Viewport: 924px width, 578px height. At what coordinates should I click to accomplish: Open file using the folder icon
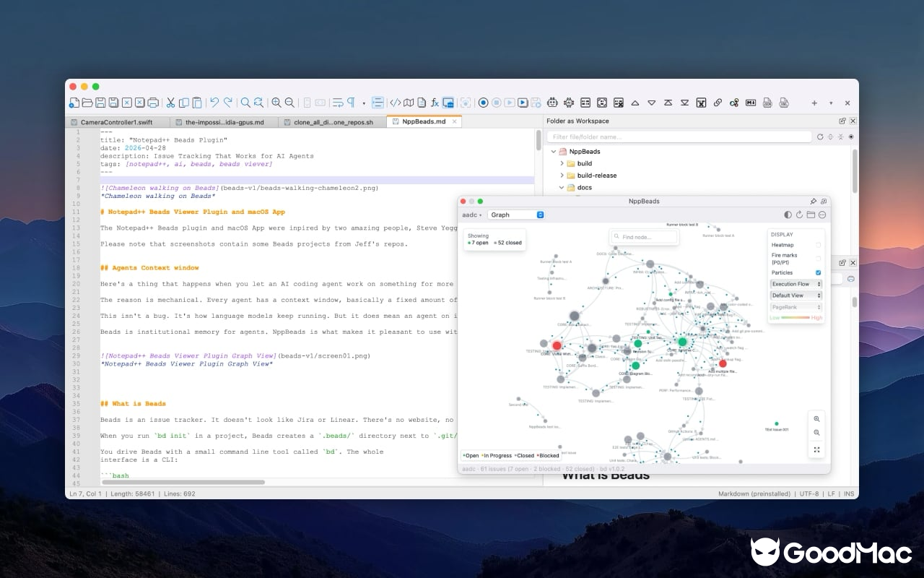(87, 103)
